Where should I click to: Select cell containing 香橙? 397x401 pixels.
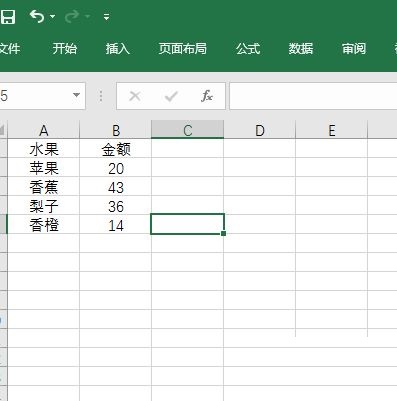coord(44,225)
